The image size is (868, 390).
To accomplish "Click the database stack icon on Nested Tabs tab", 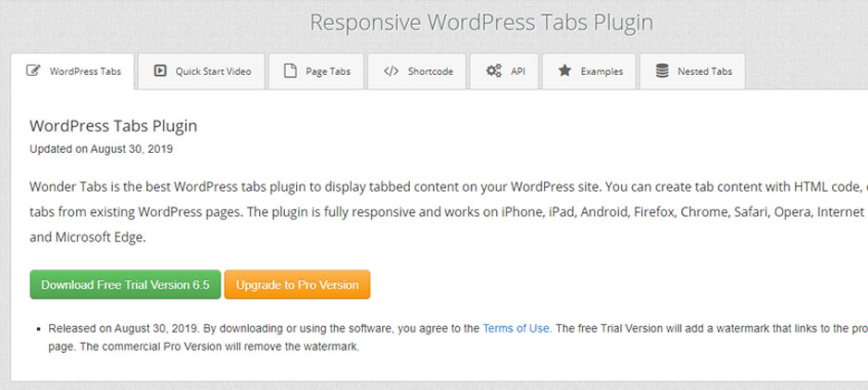I will pos(662,71).
